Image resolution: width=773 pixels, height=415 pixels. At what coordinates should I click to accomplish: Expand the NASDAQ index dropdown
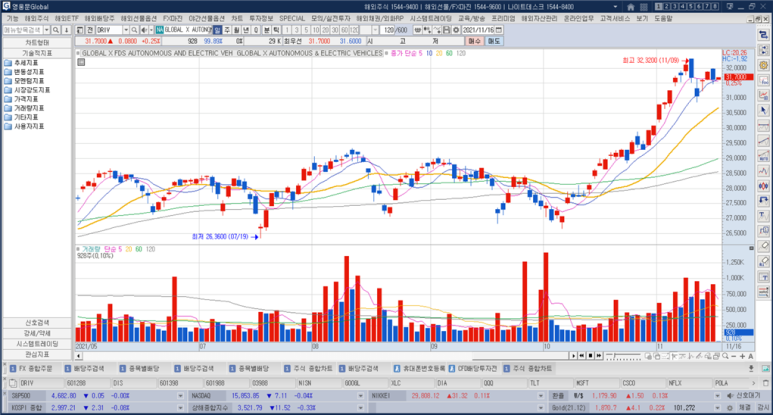(x=361, y=396)
